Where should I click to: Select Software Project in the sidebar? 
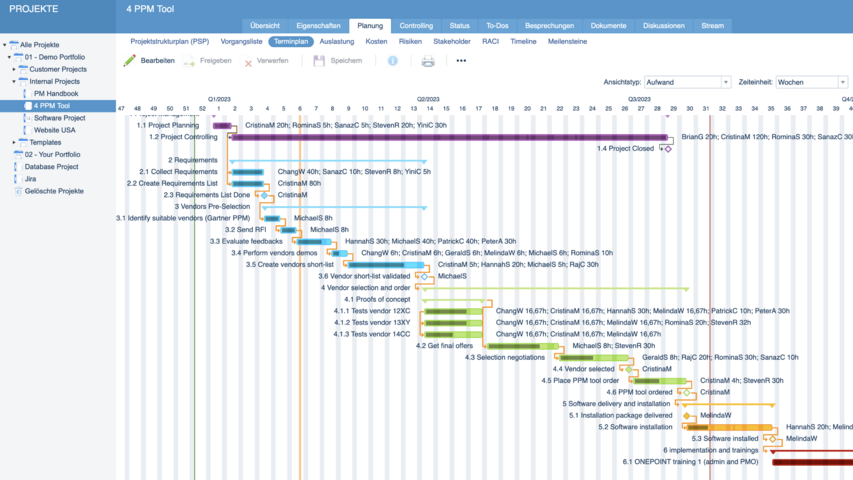(59, 117)
